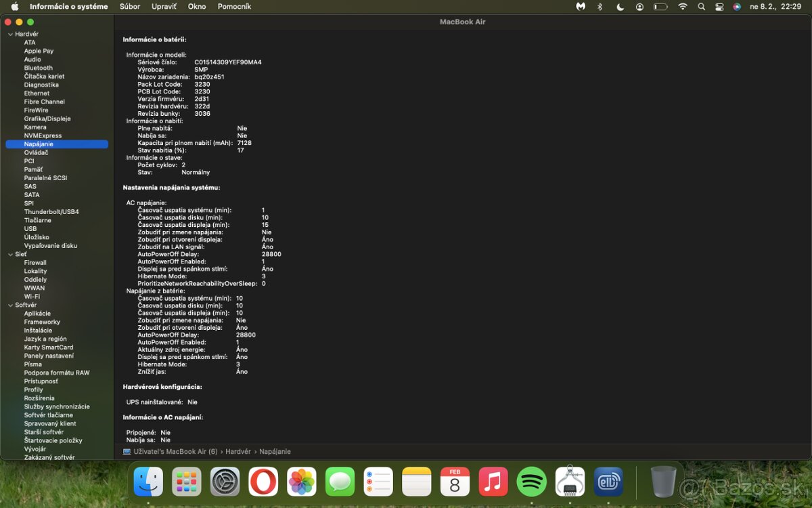Open the Súbor menu
Viewport: 812px width, 508px height.
tap(130, 7)
